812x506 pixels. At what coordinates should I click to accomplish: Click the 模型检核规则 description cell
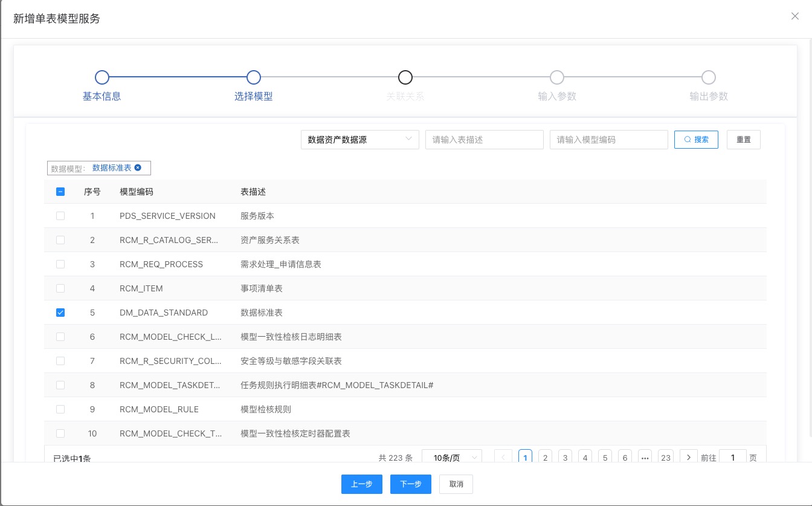pos(266,409)
